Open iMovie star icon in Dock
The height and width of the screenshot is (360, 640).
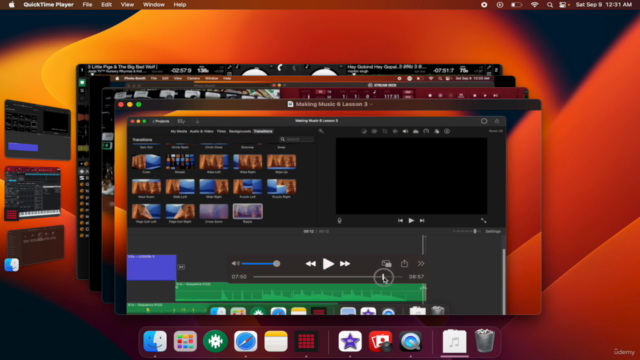[x=350, y=341]
